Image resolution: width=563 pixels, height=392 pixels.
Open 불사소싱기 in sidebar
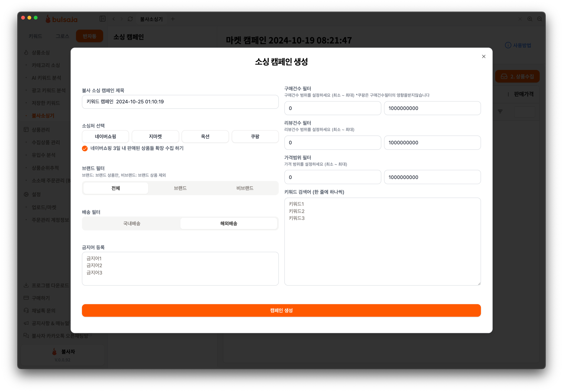coord(43,116)
